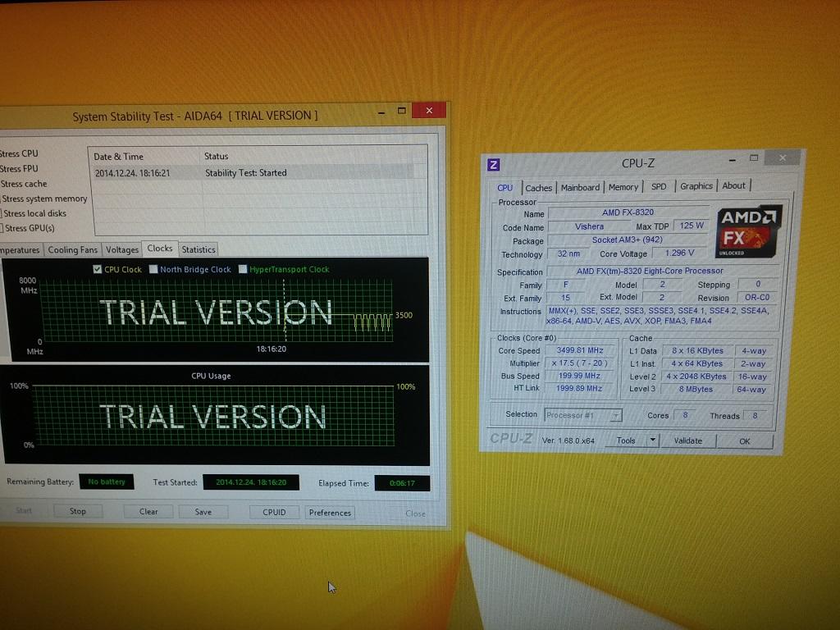This screenshot has height=630, width=840.
Task: Click the AMD FX logo in CPU-Z
Action: click(748, 231)
